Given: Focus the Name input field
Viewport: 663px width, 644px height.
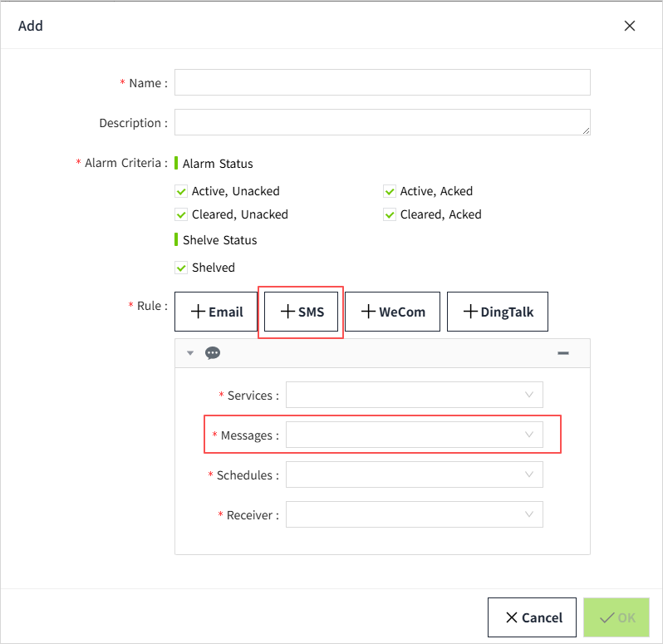Looking at the screenshot, I should point(382,82).
